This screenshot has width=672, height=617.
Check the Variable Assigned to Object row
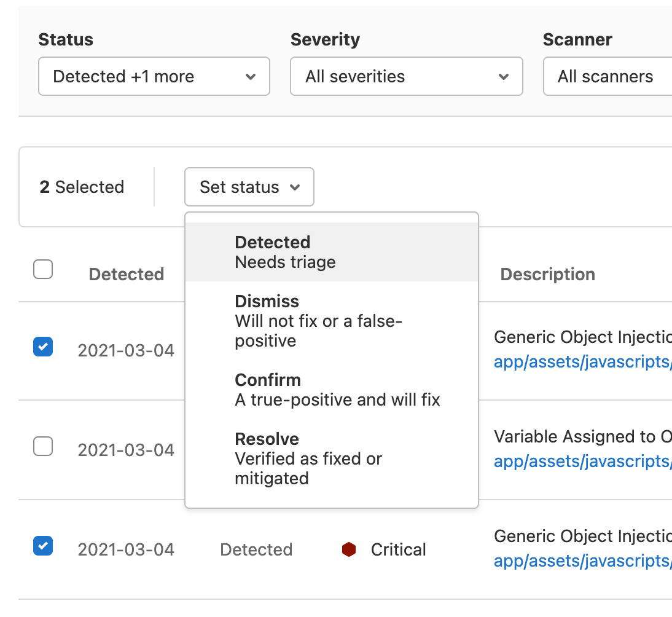pos(43,446)
